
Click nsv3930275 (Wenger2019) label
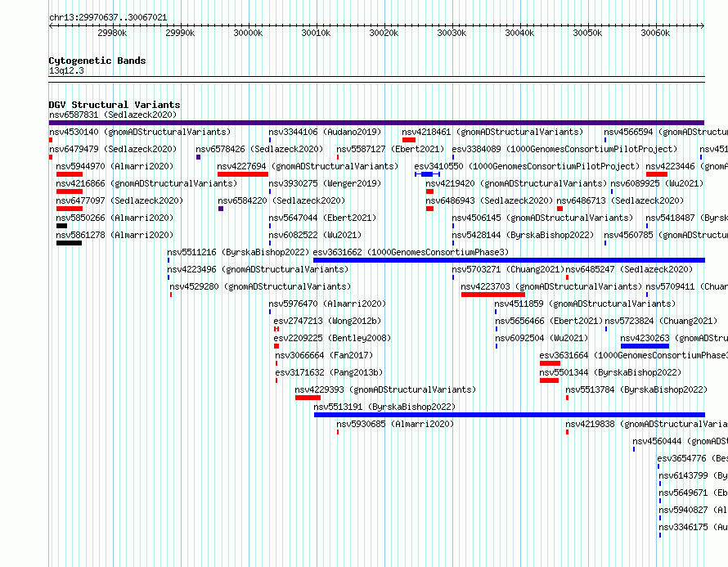pos(325,183)
